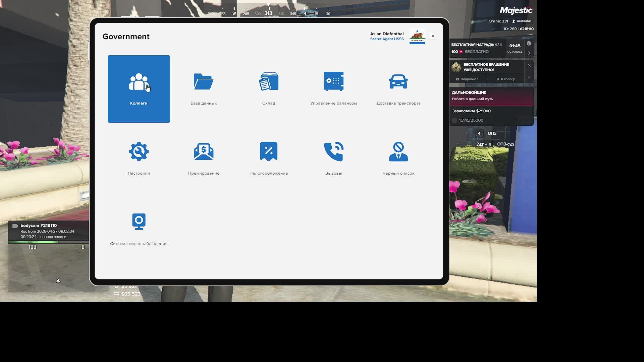Open the Склад warehouse icon
The image size is (644, 362).
coord(268,81)
